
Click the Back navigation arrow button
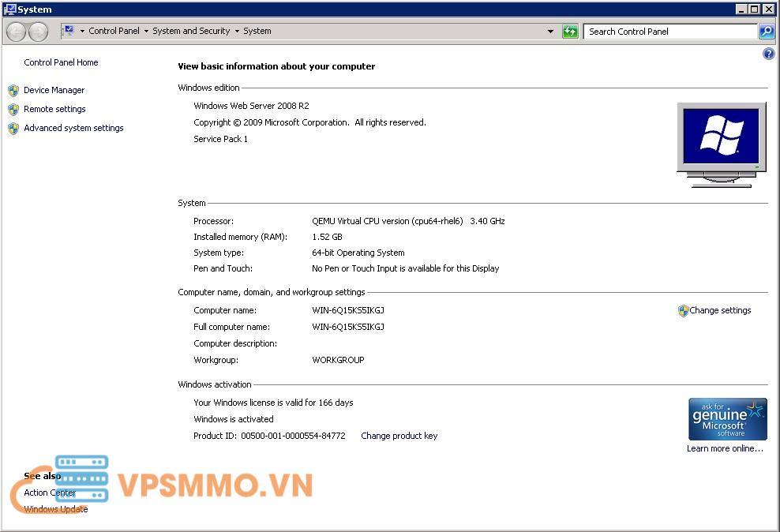coord(16,32)
